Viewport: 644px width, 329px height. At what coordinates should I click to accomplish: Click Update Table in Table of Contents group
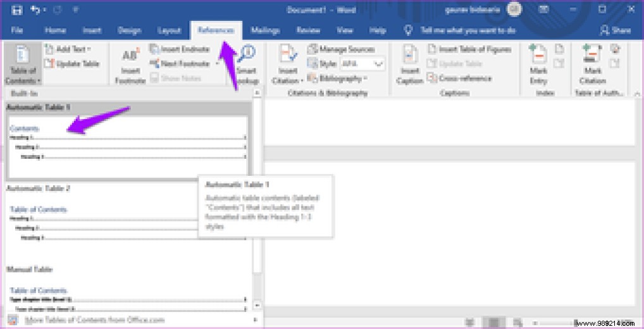(72, 64)
